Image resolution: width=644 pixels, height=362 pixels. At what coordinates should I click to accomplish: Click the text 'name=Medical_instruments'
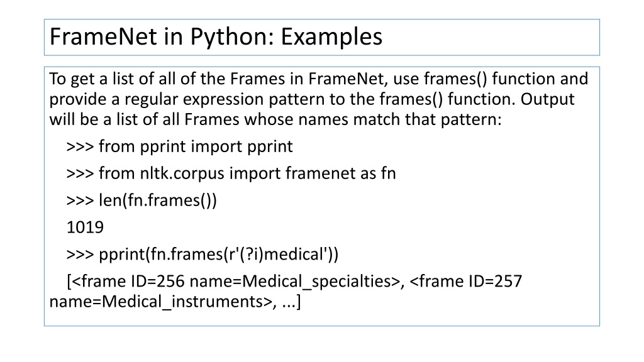coord(160,302)
